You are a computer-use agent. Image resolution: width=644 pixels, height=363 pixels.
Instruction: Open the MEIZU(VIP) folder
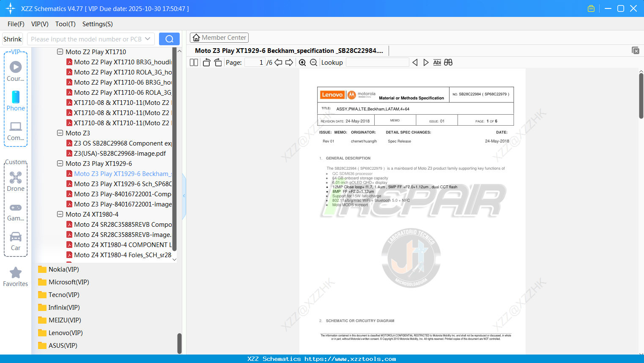pyautogui.click(x=60, y=320)
